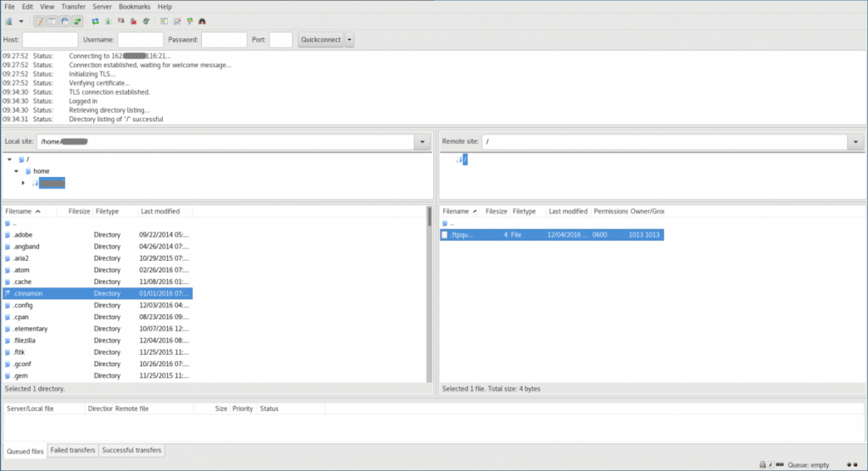Select the .angband directory
The height and width of the screenshot is (471, 868).
(x=97, y=247)
